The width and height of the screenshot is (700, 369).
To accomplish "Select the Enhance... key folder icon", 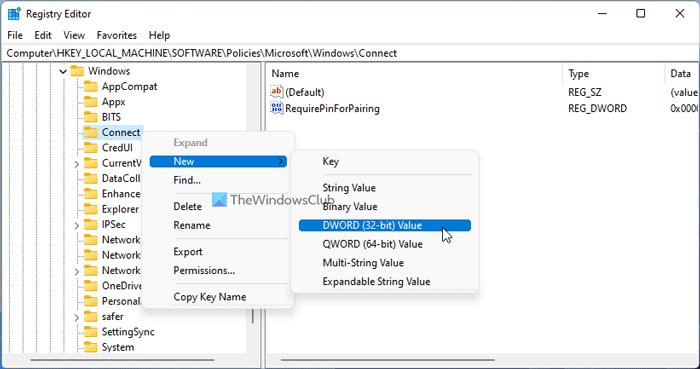I will (x=91, y=194).
